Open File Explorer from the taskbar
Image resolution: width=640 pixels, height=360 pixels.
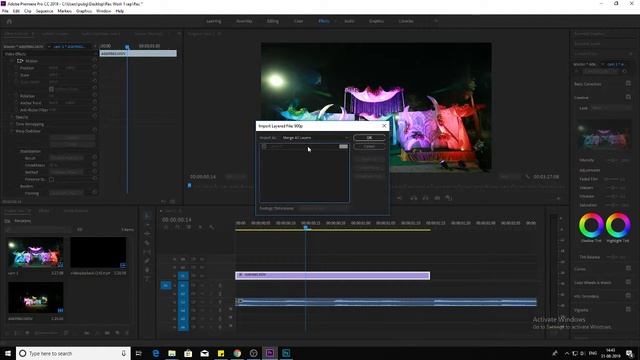coord(172,353)
